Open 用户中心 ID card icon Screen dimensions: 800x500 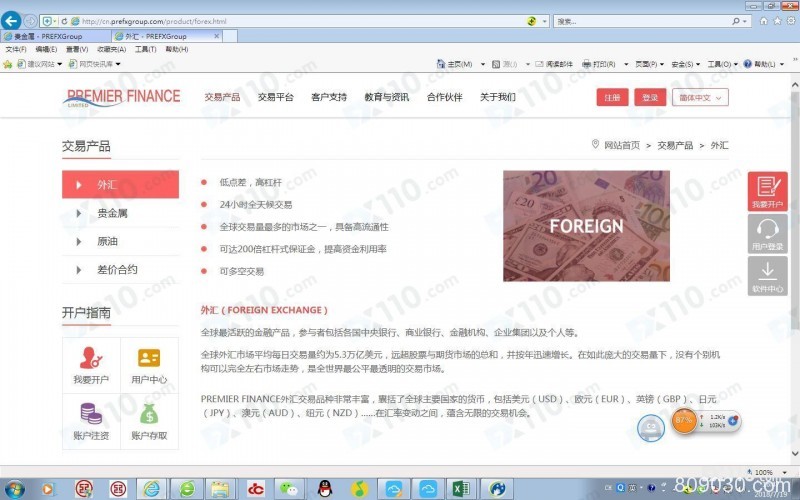pos(149,358)
